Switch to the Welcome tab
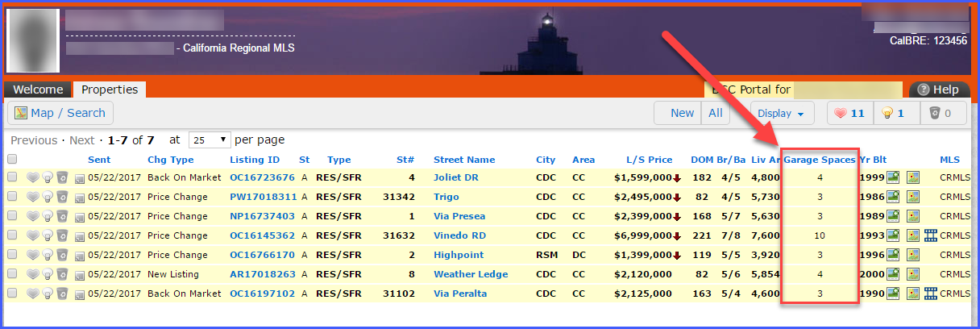This screenshot has height=329, width=980. point(38,90)
